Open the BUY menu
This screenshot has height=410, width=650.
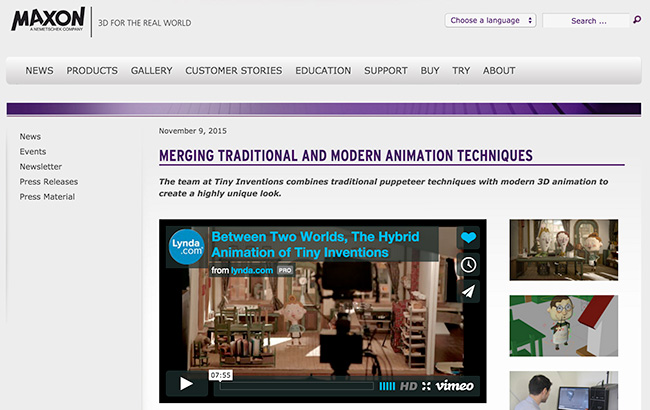pos(430,71)
